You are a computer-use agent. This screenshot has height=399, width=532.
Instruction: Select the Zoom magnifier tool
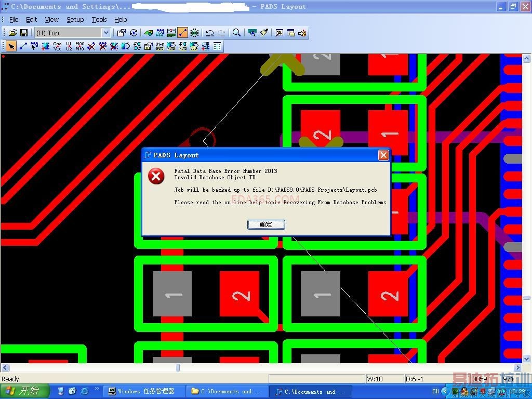pos(236,33)
